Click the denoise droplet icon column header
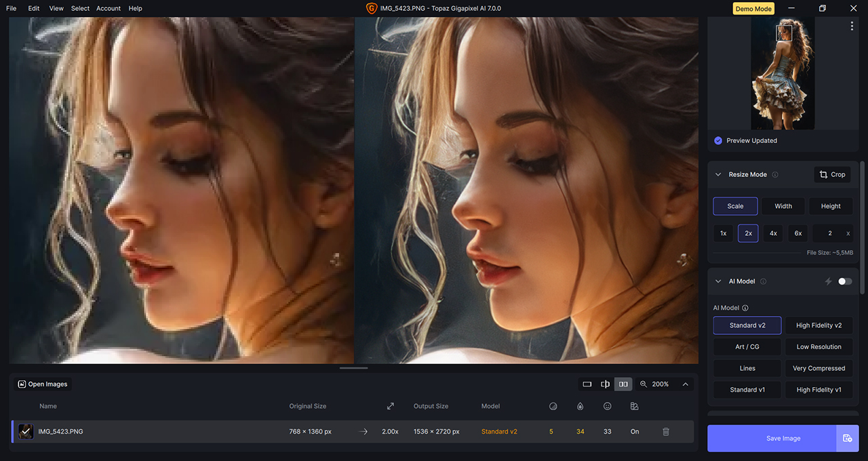Viewport: 868px width, 461px height. point(580,405)
